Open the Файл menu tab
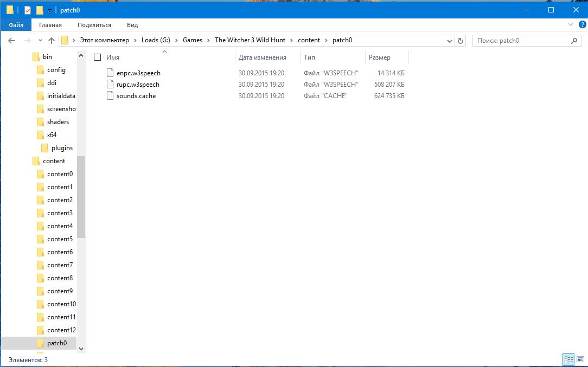This screenshot has height=367, width=588. pos(16,25)
